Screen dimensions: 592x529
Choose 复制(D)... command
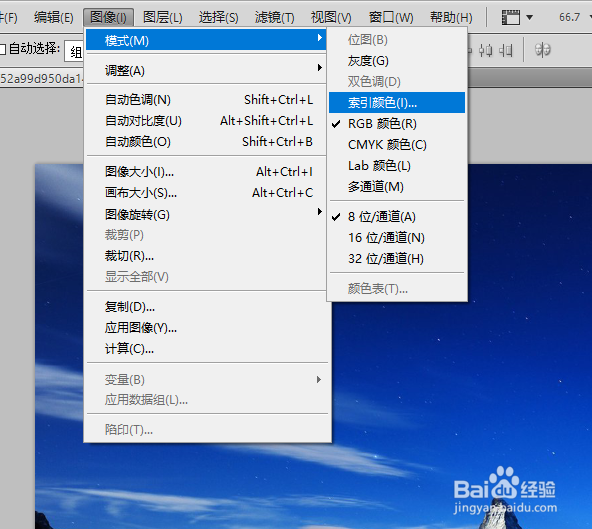(206, 307)
